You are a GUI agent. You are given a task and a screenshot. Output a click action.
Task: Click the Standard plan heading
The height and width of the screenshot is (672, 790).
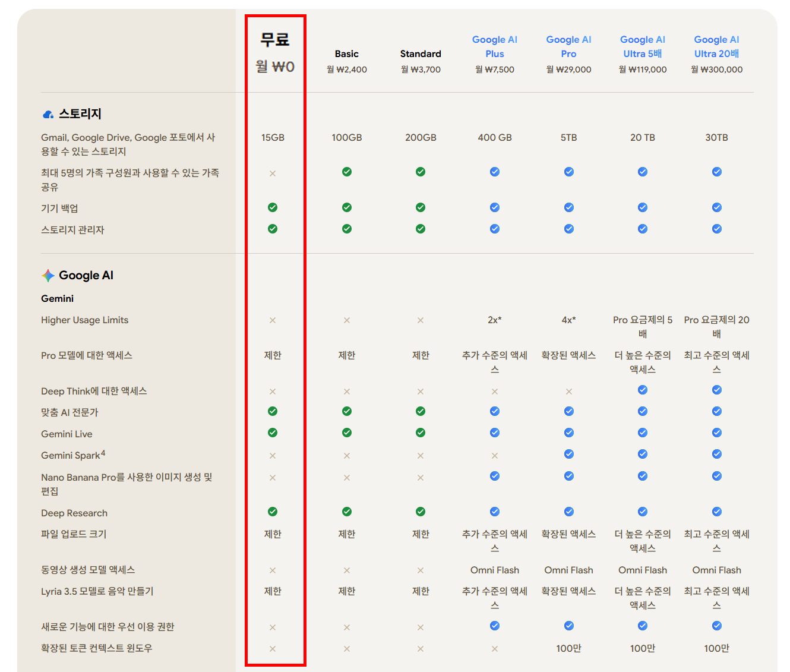pyautogui.click(x=421, y=53)
